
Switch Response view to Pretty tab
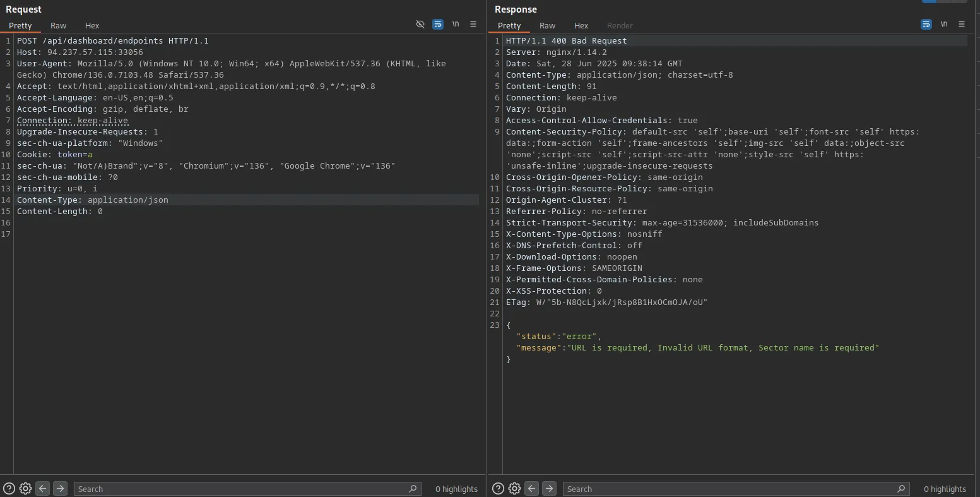click(509, 25)
